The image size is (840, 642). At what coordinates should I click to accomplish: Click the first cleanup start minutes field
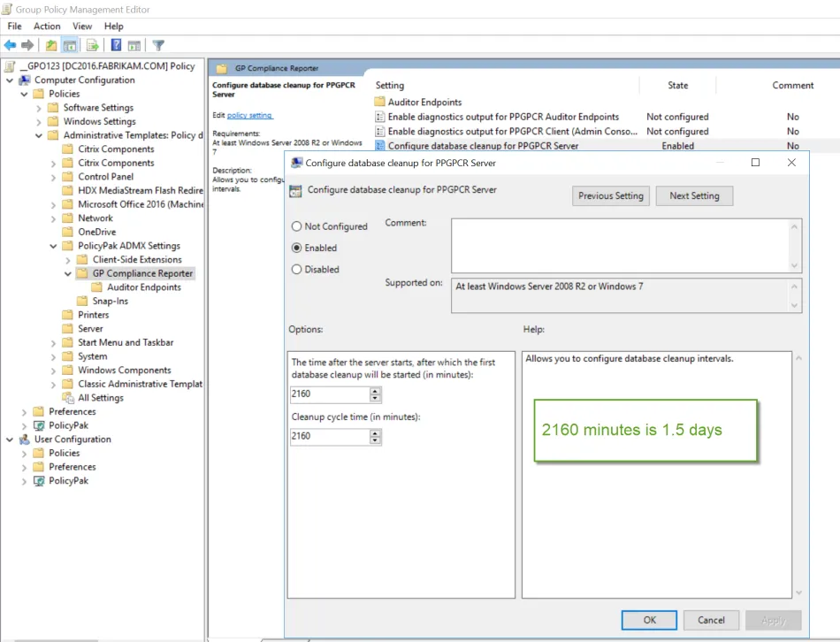(x=329, y=394)
